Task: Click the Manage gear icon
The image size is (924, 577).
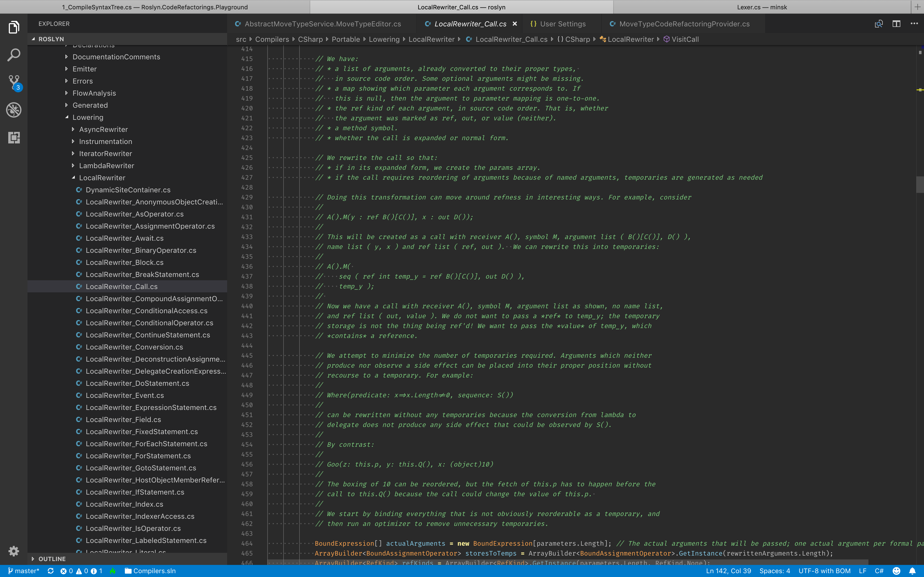Action: (x=14, y=551)
